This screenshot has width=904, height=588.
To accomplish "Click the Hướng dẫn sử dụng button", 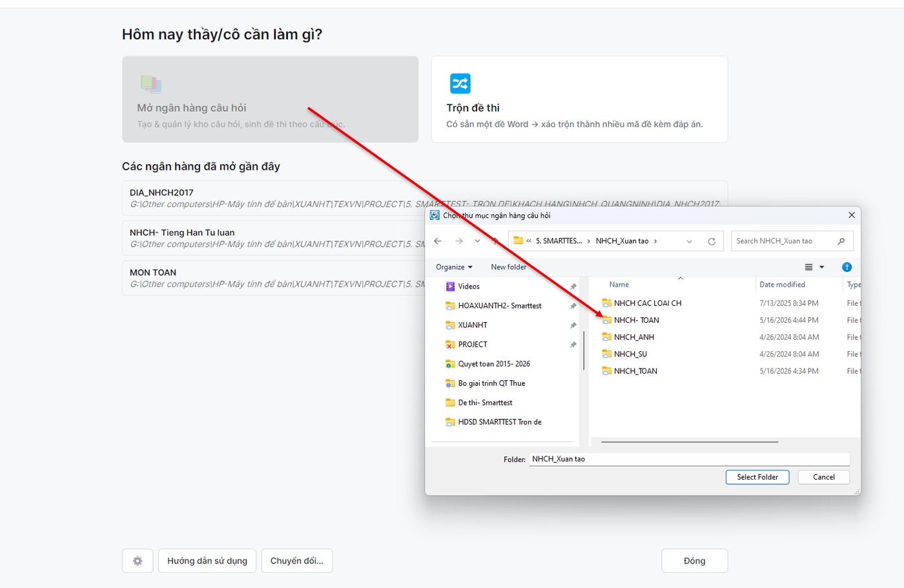I will (207, 561).
